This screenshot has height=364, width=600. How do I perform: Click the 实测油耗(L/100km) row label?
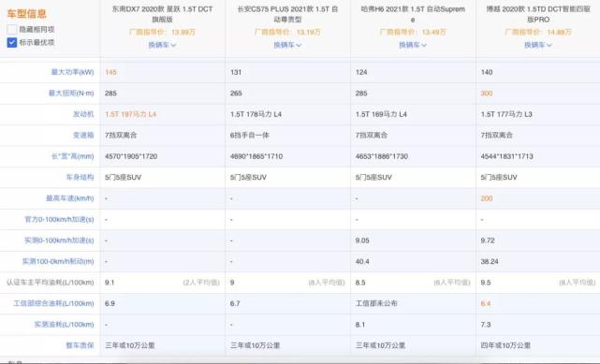coord(64,325)
